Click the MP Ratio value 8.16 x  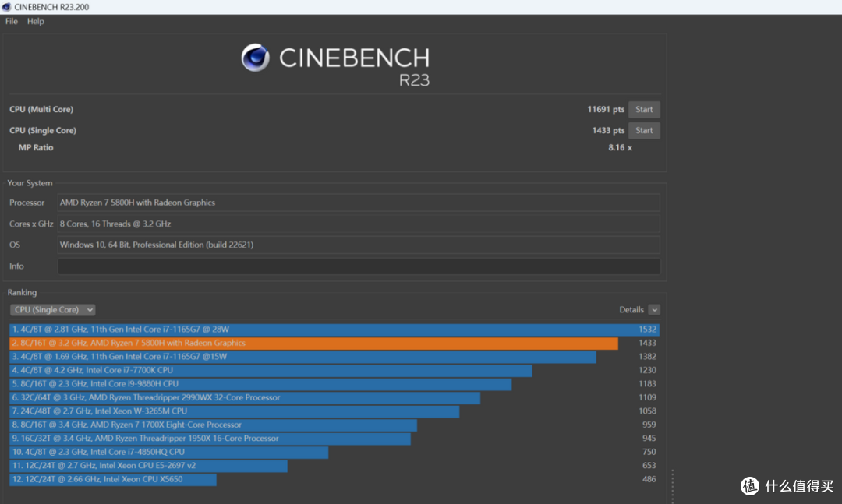coord(621,147)
